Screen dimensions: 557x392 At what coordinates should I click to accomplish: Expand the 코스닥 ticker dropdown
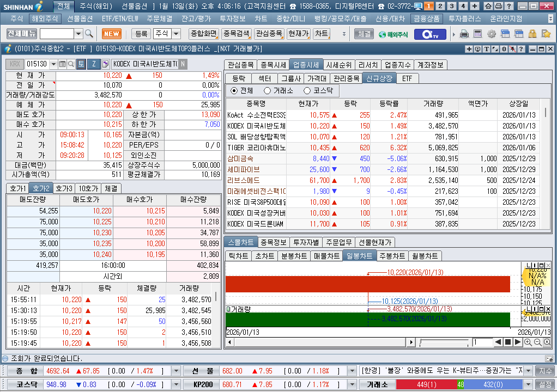[x=176, y=384]
